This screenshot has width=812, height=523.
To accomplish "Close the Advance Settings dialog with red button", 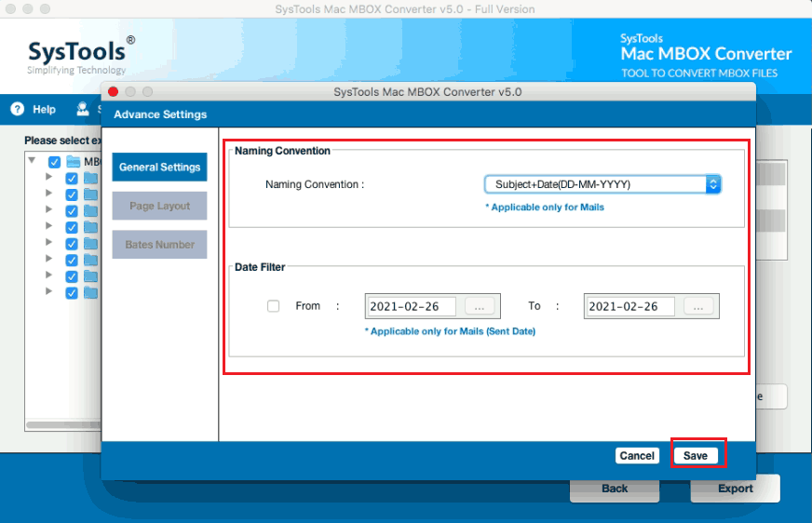I will (113, 91).
